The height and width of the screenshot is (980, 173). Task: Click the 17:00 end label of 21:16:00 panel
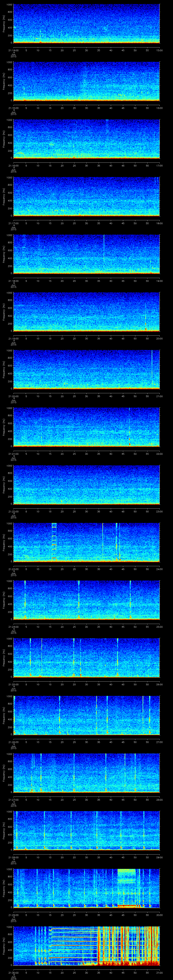(x=159, y=166)
